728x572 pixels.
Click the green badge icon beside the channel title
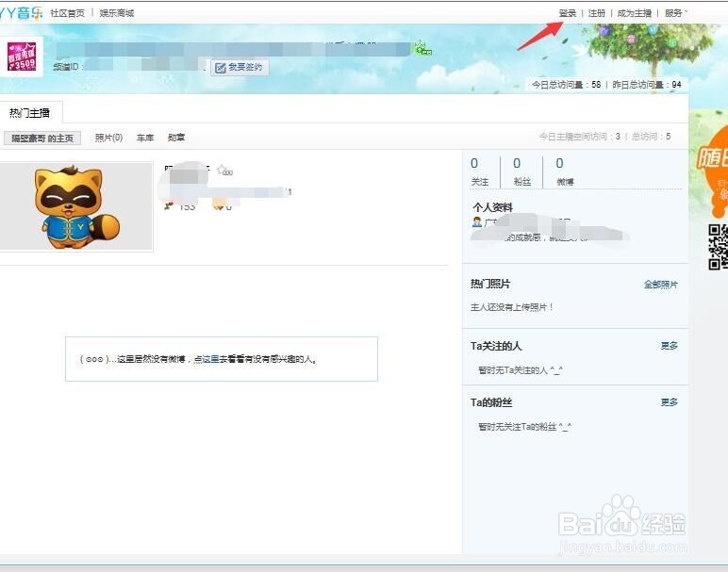[x=422, y=48]
